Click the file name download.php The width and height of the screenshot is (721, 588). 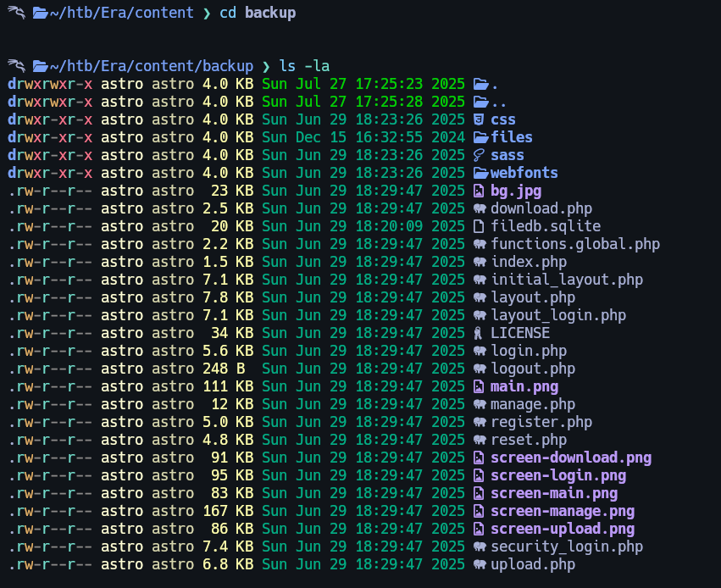tap(541, 209)
